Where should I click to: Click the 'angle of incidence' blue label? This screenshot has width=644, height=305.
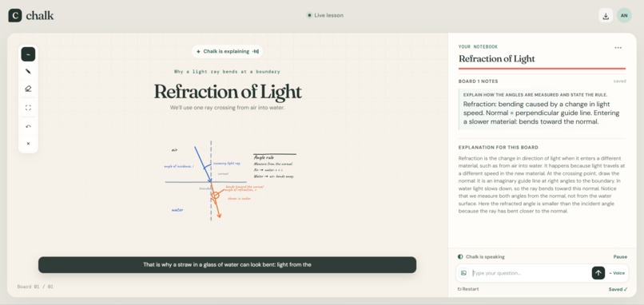[x=179, y=167]
